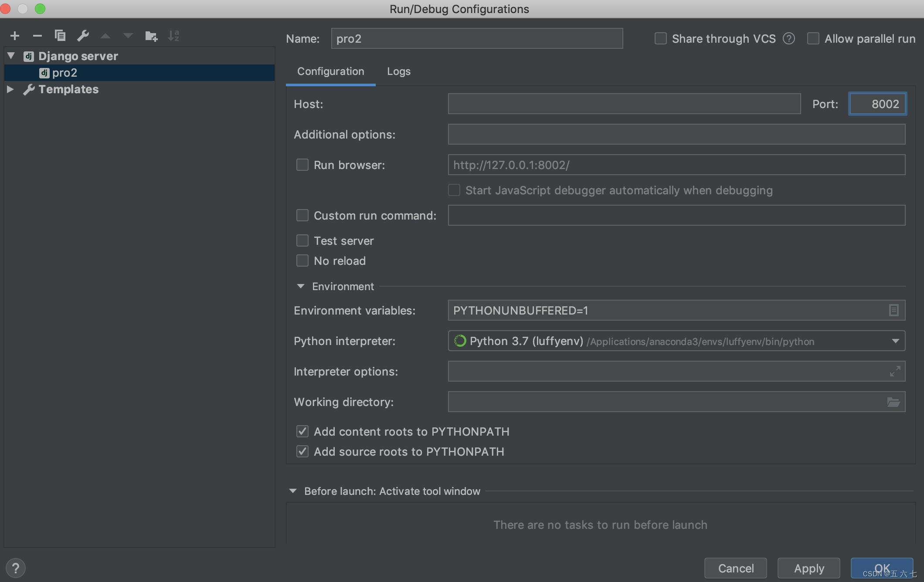Browse for the working directory folder
This screenshot has width=924, height=582.
(x=893, y=402)
